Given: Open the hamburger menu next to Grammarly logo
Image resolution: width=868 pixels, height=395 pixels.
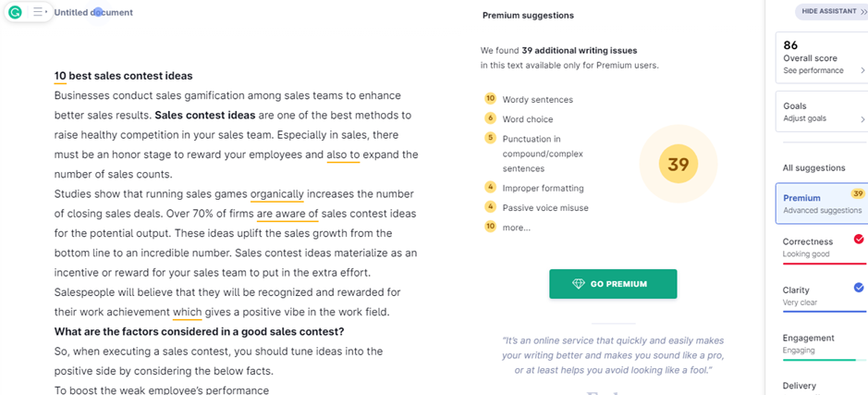Looking at the screenshot, I should [39, 12].
